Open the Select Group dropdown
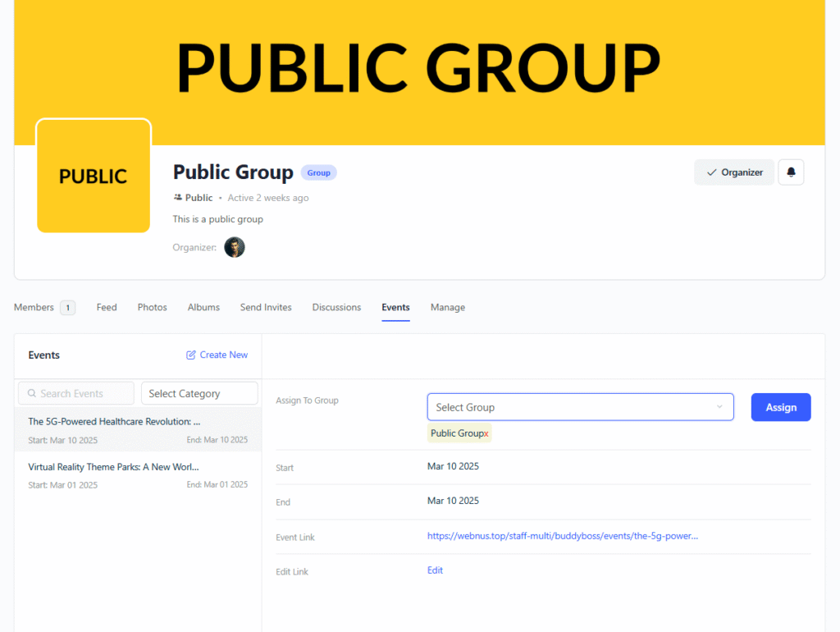This screenshot has height=632, width=840. pos(580,407)
